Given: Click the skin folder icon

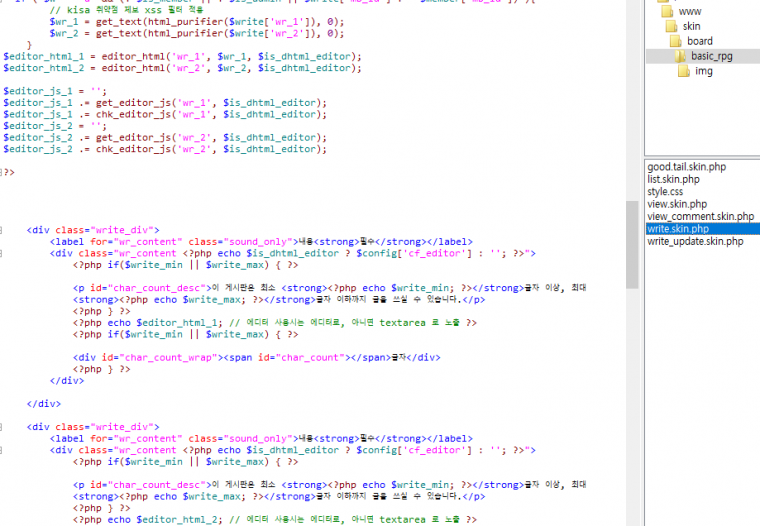Looking at the screenshot, I should (x=671, y=26).
